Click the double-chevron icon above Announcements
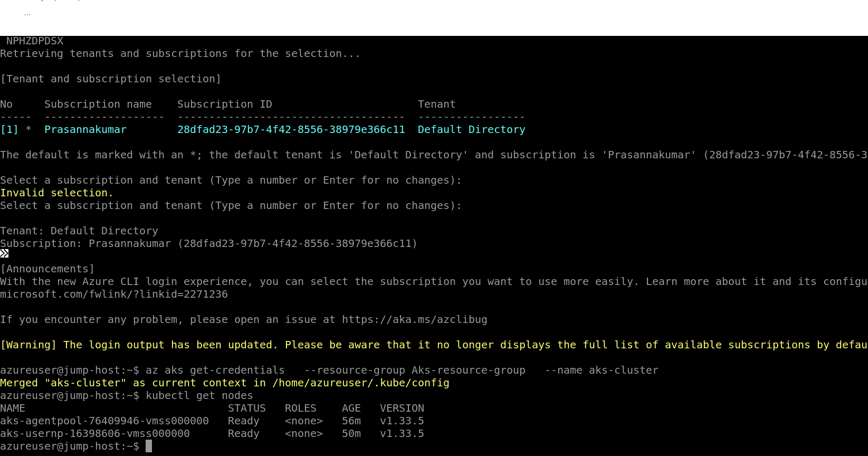868x456 pixels. coord(5,254)
